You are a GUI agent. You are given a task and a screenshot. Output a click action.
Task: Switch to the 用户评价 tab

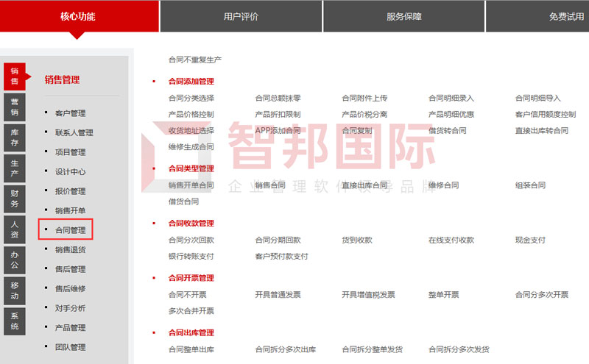[x=241, y=16]
